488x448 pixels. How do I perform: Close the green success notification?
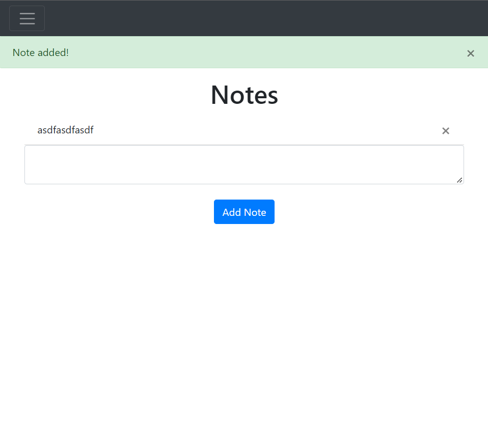pos(470,53)
